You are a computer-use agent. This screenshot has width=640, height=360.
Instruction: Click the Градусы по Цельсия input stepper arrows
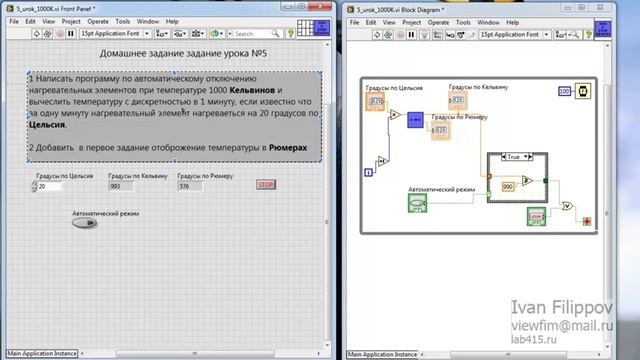34,187
